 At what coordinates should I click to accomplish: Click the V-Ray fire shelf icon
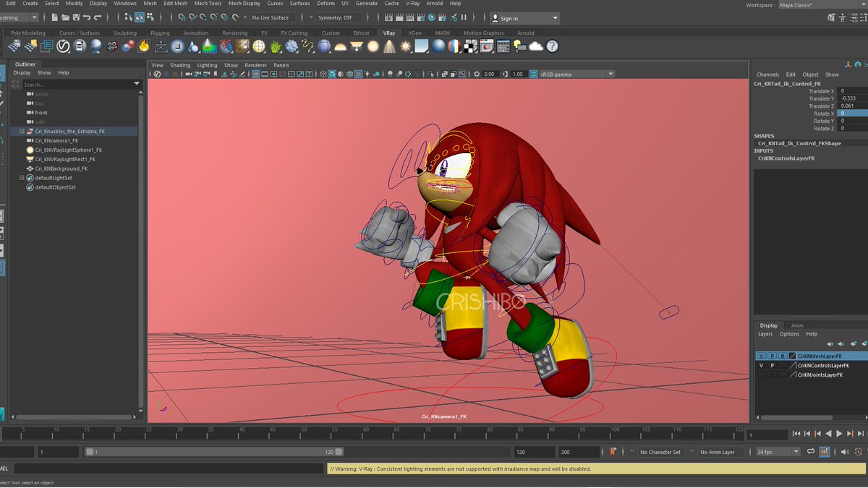coord(142,46)
